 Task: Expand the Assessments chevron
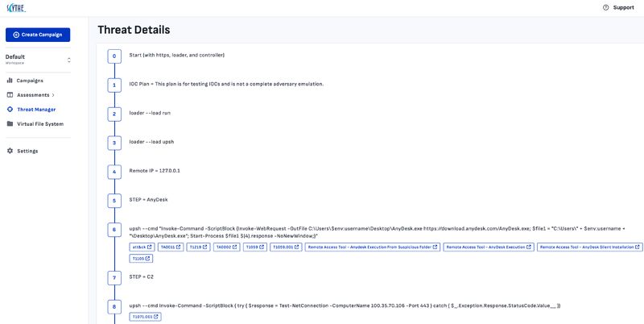[x=53, y=95]
